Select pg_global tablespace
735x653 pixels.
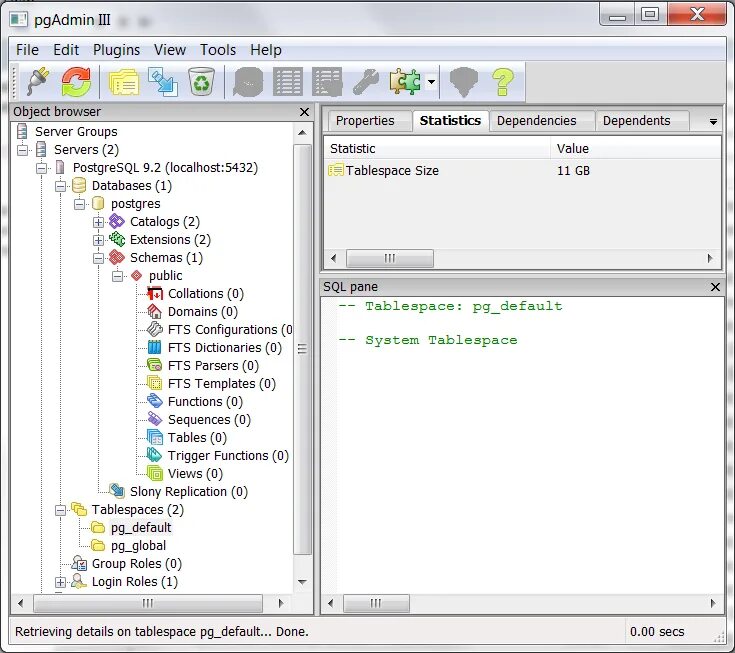click(x=138, y=546)
